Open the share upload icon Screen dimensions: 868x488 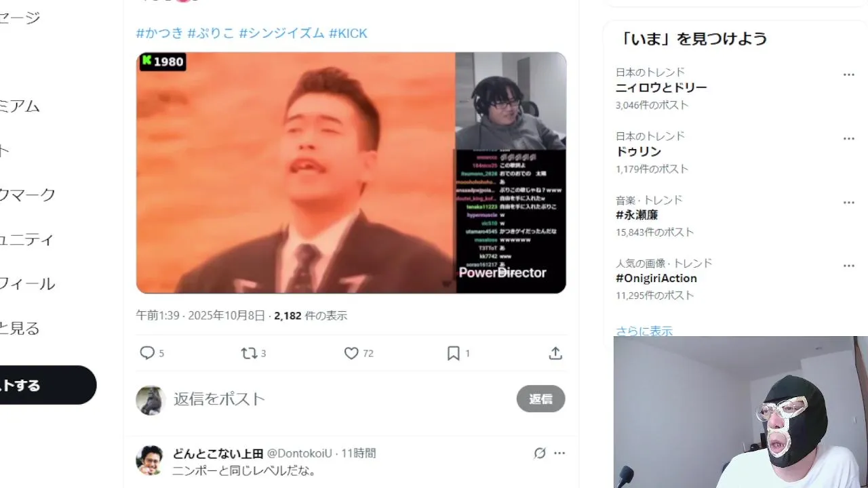tap(555, 353)
